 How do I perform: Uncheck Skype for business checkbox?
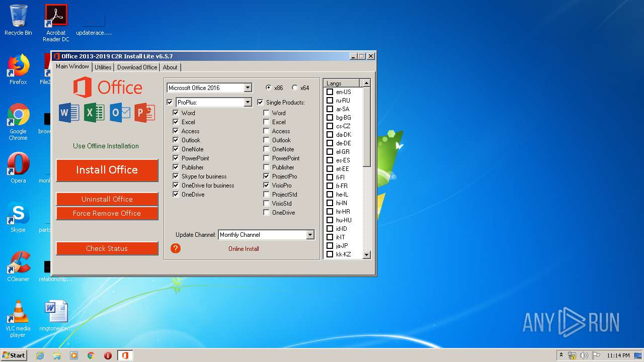(176, 176)
